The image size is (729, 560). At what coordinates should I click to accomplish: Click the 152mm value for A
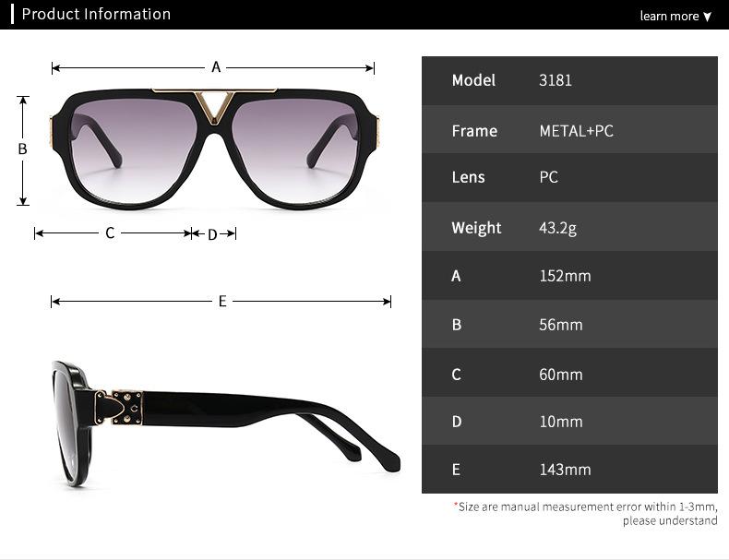[565, 276]
